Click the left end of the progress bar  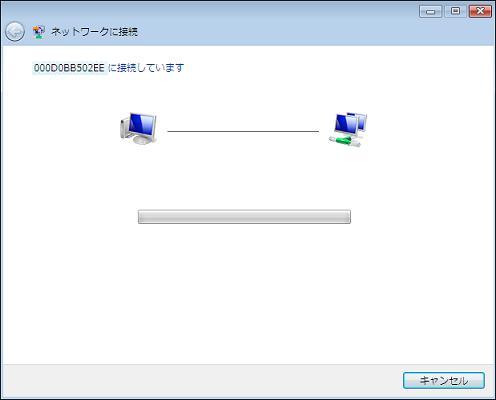pyautogui.click(x=143, y=217)
